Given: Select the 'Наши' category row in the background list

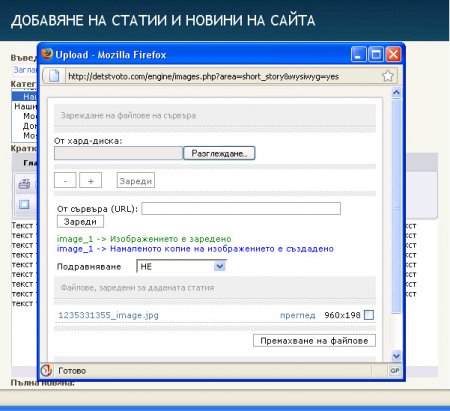Looking at the screenshot, I should click(25, 106).
